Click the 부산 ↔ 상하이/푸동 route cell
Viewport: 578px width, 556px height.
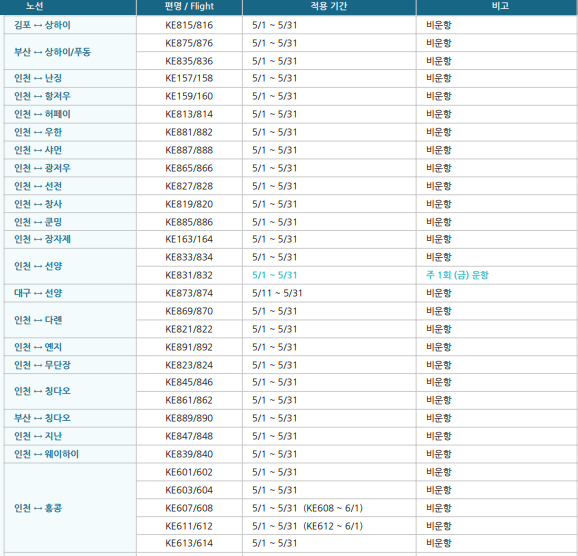click(x=70, y=52)
